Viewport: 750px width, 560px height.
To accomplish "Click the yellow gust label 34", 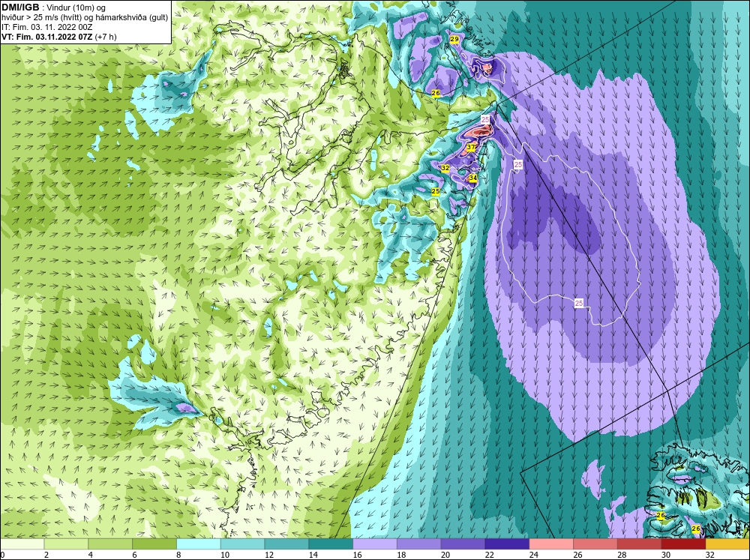I will (x=473, y=178).
